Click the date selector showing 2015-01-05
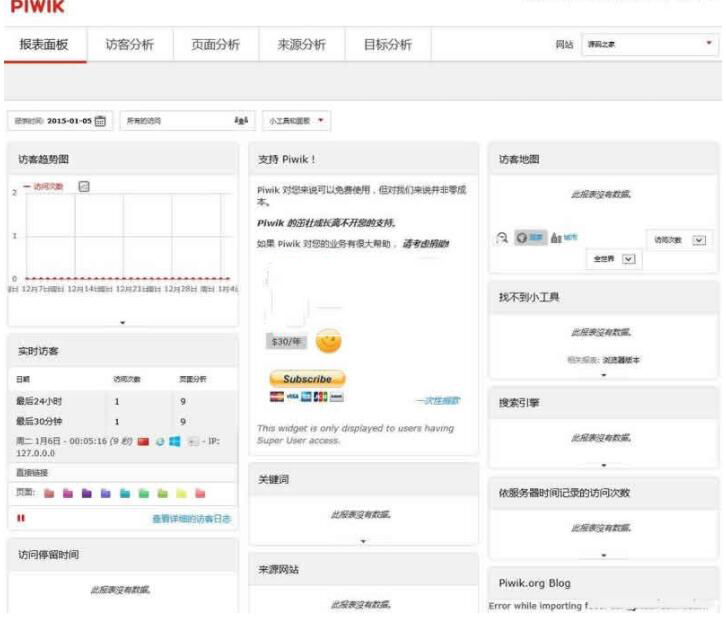Image resolution: width=726 pixels, height=617 pixels. point(60,121)
